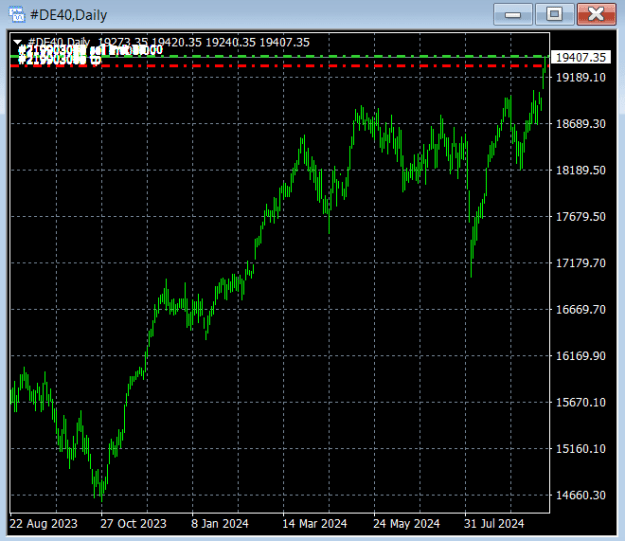625x541 pixels.
Task: Select the red dash-dot stop line
Action: tap(279, 65)
